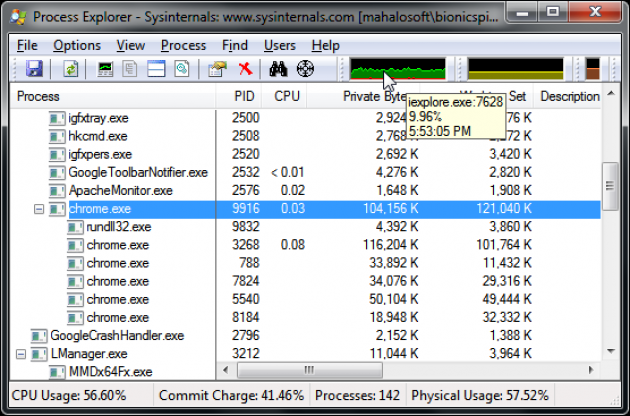The width and height of the screenshot is (630, 416).
Task: Select chrome.exe with PID 788
Action: (x=305, y=263)
